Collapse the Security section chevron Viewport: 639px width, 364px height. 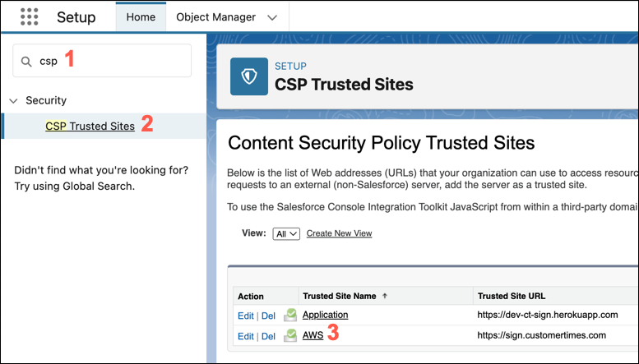click(x=13, y=100)
